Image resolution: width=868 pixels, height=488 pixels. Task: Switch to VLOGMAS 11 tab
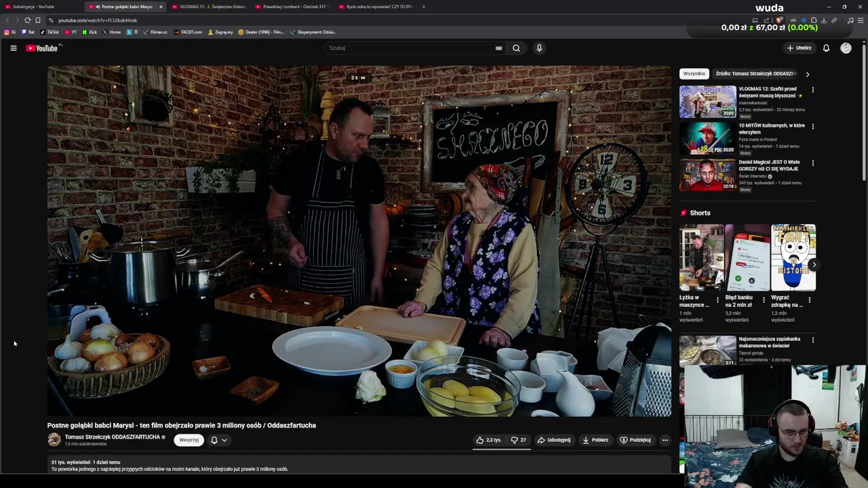pos(209,7)
